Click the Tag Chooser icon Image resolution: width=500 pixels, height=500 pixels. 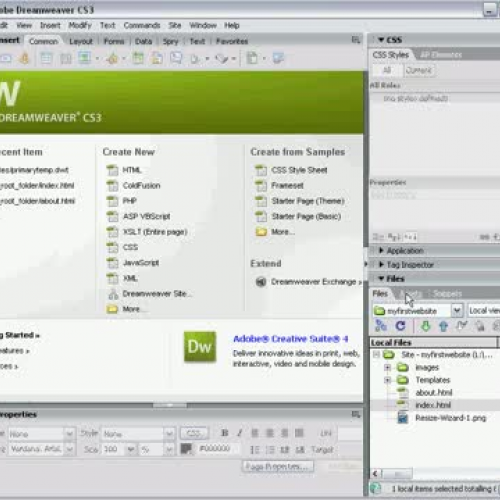pos(278,58)
